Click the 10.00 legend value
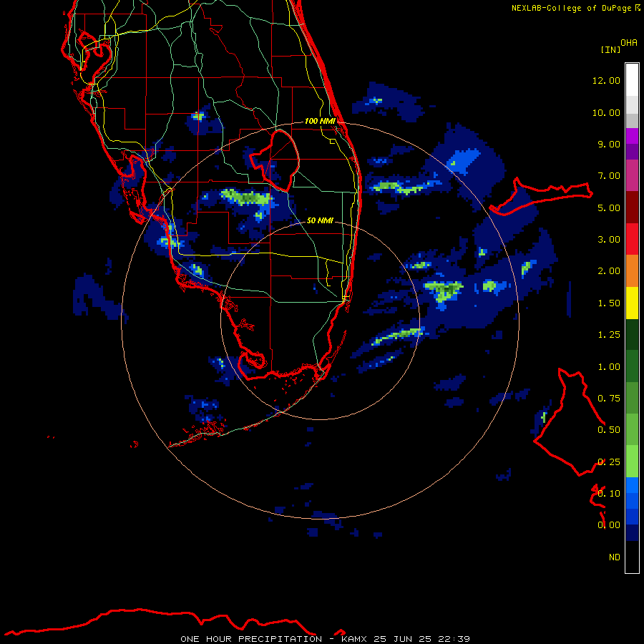This screenshot has height=644, width=644. point(606,112)
